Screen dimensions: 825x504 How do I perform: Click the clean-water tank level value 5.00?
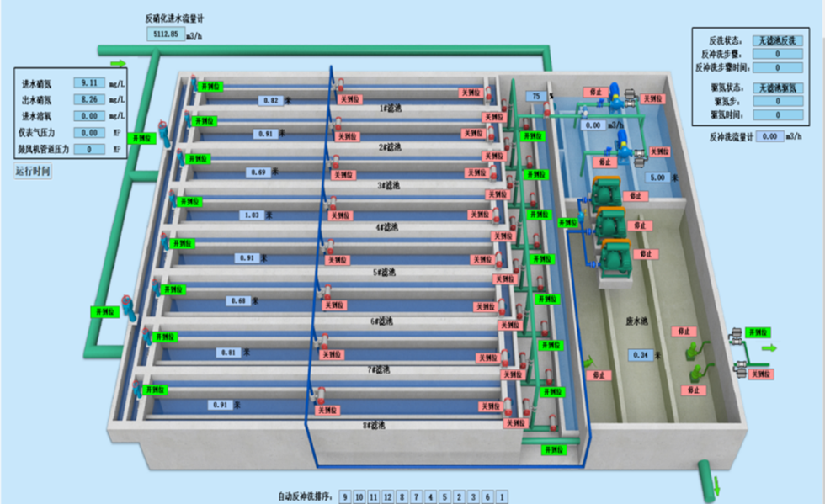[657, 178]
